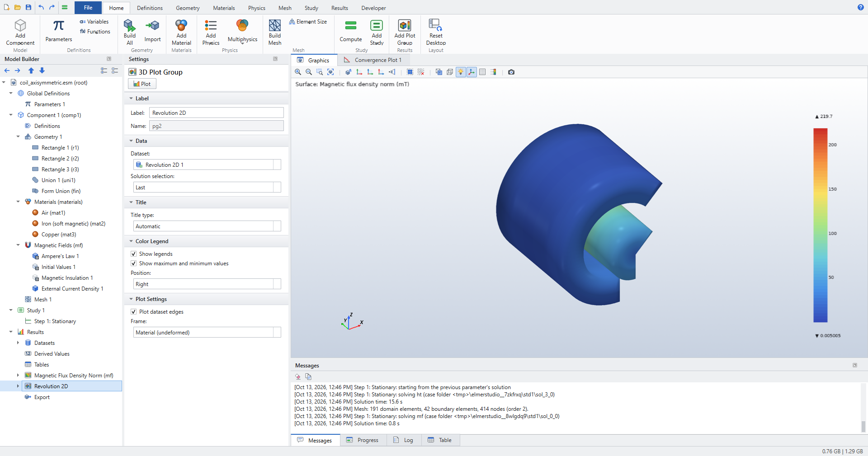Click the color legend bar
This screenshot has height=456, width=868.
point(820,225)
